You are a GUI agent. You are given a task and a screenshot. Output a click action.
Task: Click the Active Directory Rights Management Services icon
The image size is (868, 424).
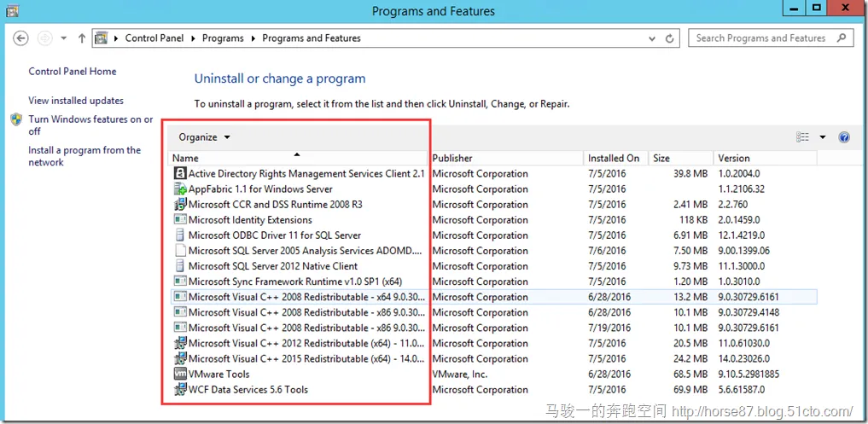point(180,174)
